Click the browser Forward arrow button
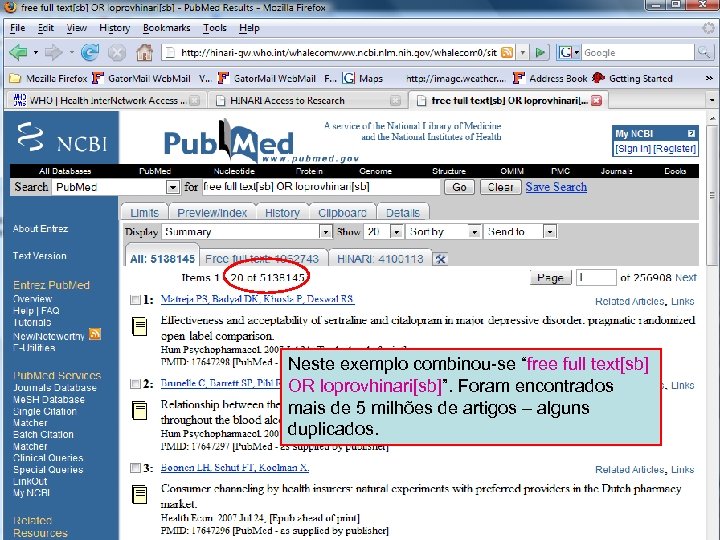 click(54, 52)
